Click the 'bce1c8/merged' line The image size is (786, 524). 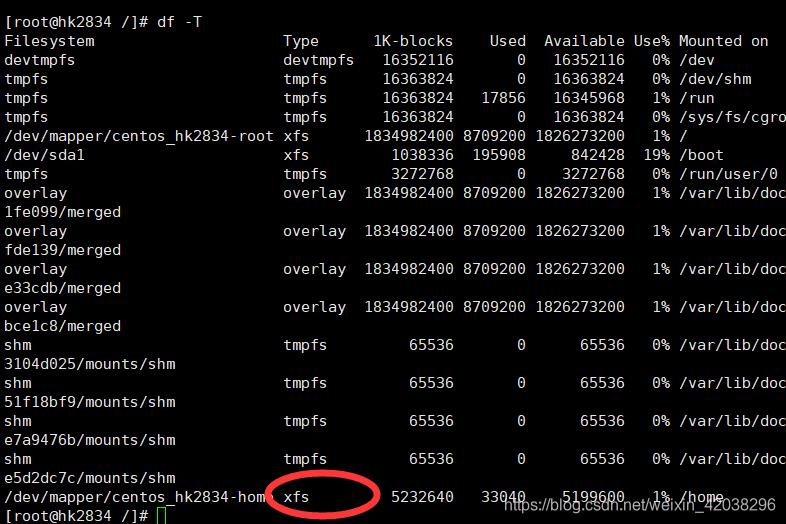[x=63, y=327]
